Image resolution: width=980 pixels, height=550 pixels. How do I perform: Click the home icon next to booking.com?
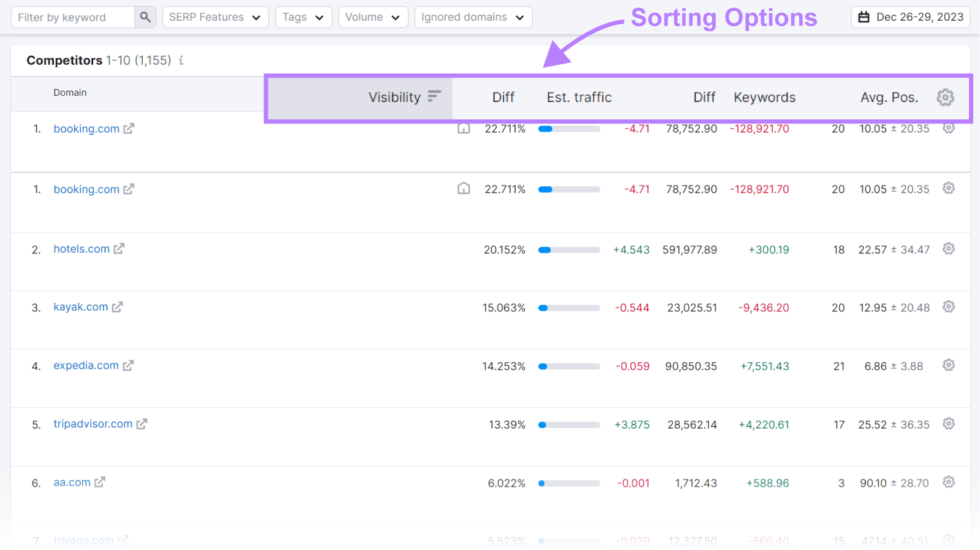[x=463, y=128]
